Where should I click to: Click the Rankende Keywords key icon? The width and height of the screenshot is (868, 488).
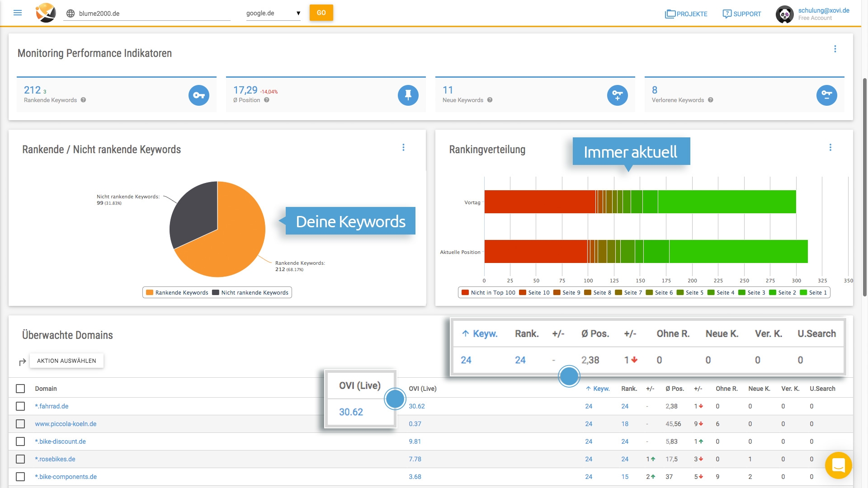point(198,95)
